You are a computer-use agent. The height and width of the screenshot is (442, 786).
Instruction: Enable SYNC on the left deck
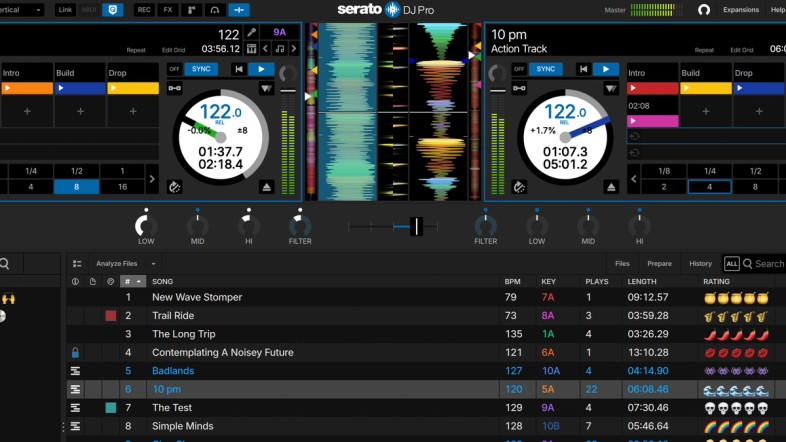pos(201,69)
